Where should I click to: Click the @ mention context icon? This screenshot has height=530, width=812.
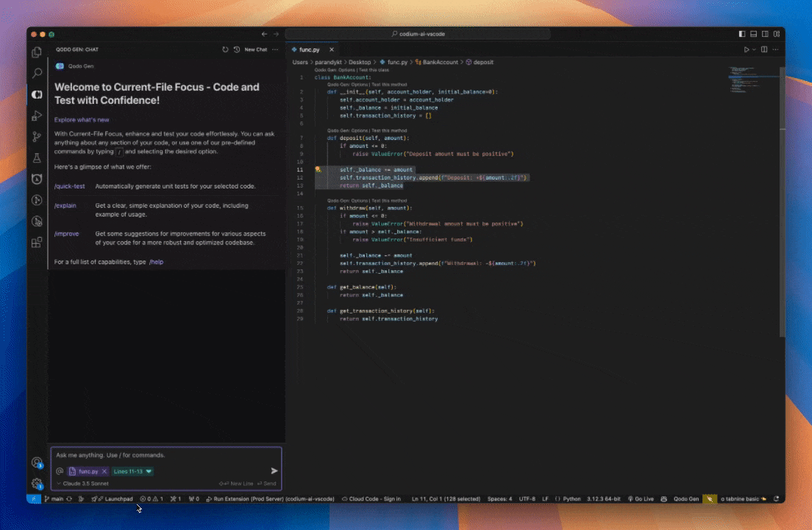[x=60, y=471]
